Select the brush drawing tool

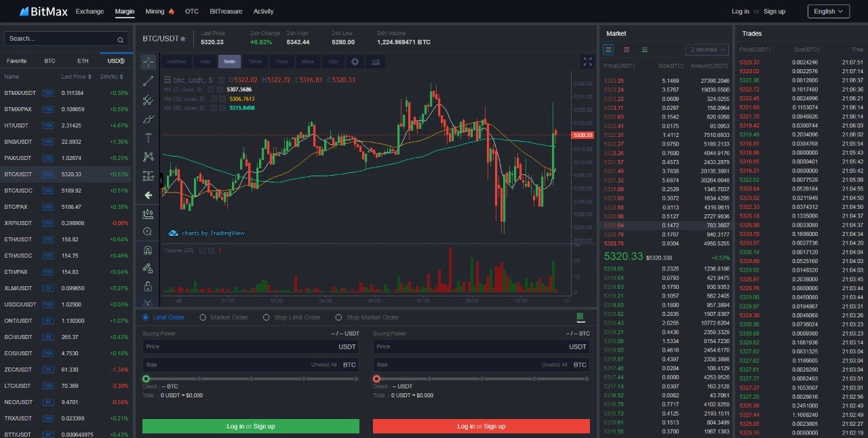coord(149,119)
